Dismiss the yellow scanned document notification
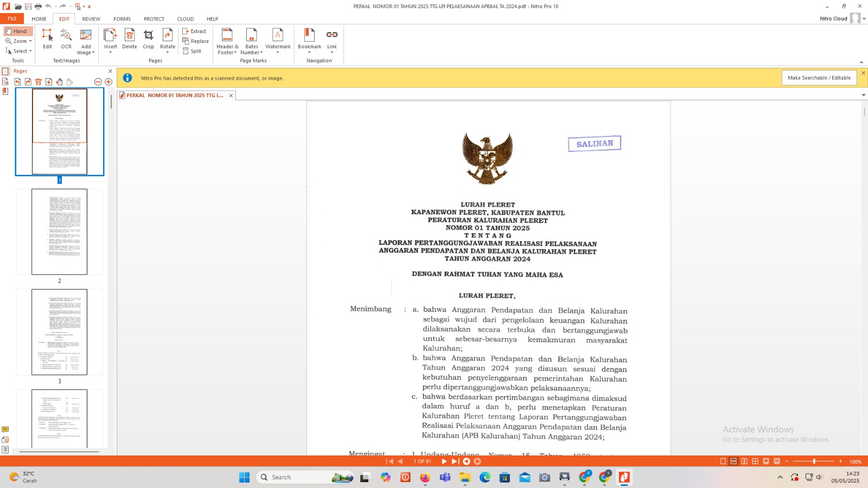 pyautogui.click(x=863, y=73)
